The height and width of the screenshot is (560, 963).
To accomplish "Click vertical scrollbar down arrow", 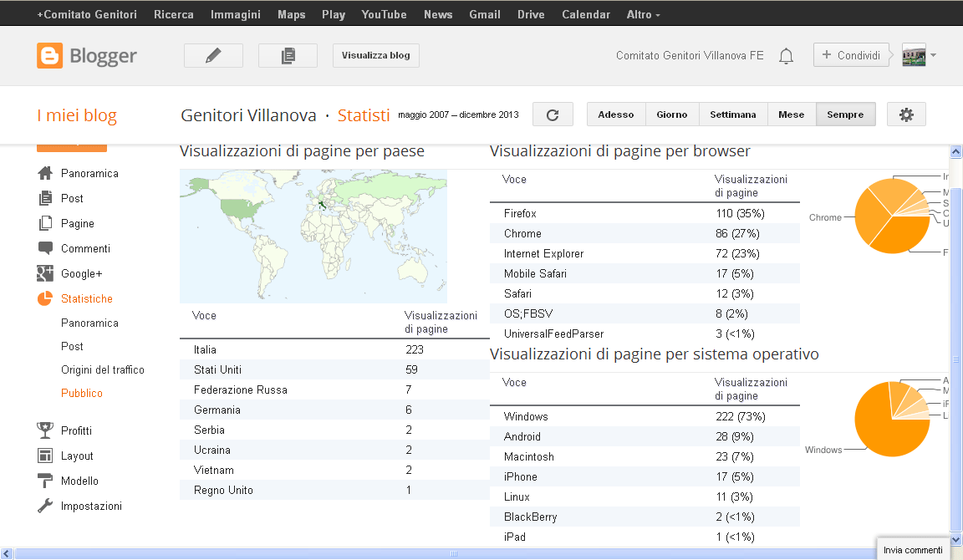I will (955, 540).
